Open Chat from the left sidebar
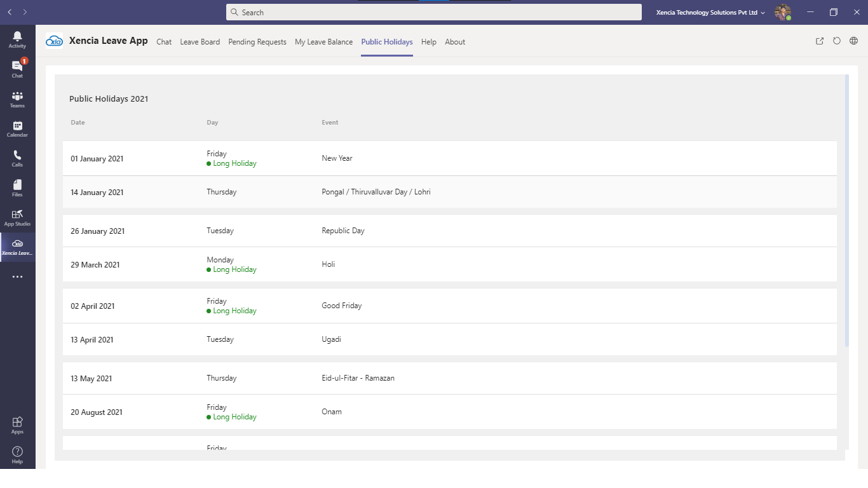Image resolution: width=868 pixels, height=488 pixels. click(17, 67)
